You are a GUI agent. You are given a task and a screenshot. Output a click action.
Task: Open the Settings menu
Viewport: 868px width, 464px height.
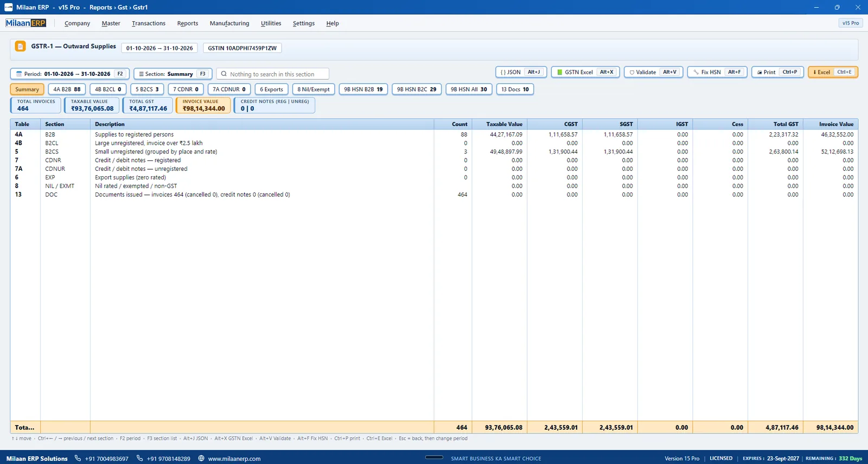[x=304, y=23]
